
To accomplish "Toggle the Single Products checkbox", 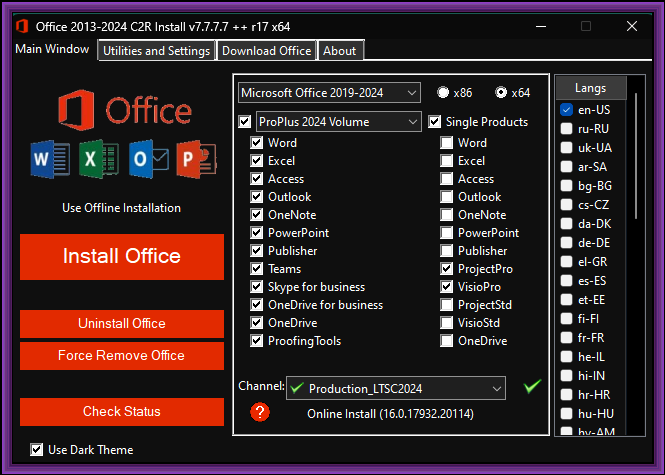I will pyautogui.click(x=434, y=122).
